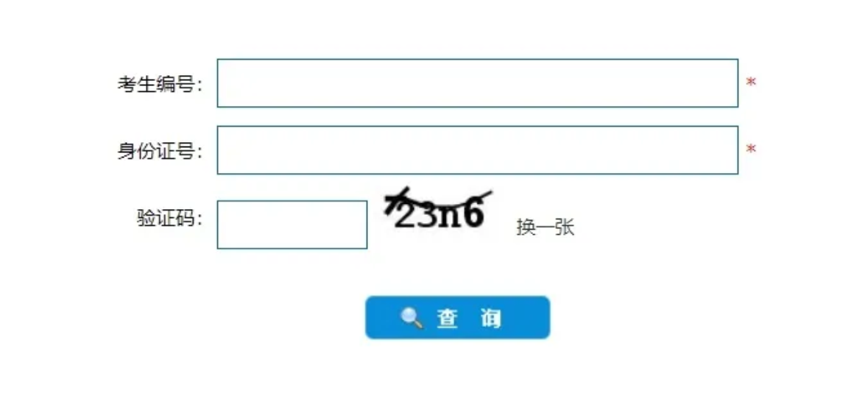
Task: Click the 查 询 text on blue button
Action: point(469,319)
